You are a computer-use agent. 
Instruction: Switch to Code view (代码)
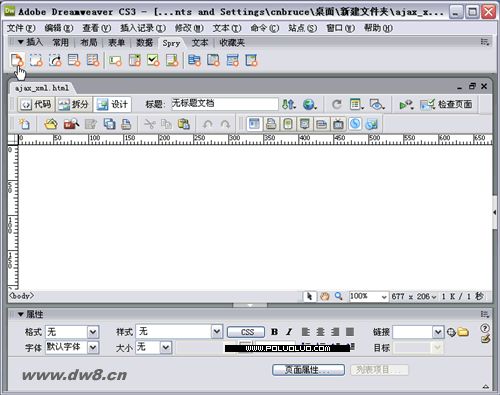tap(36, 104)
